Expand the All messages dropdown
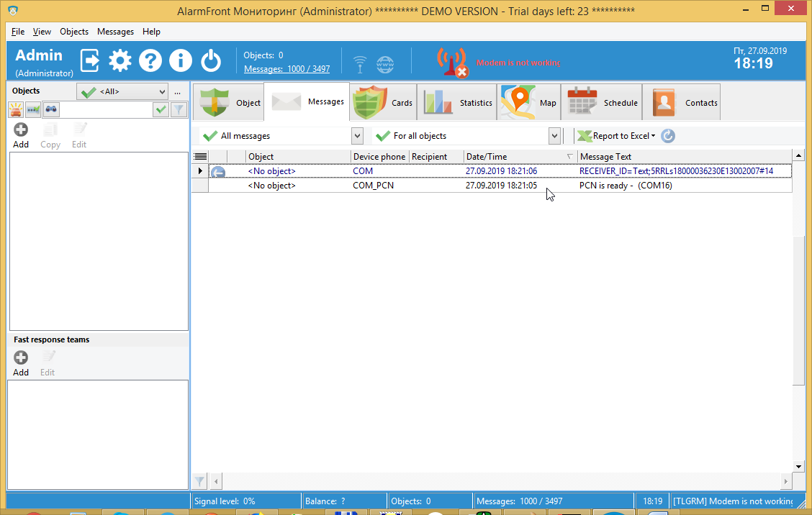This screenshot has height=515, width=812. pyautogui.click(x=357, y=136)
